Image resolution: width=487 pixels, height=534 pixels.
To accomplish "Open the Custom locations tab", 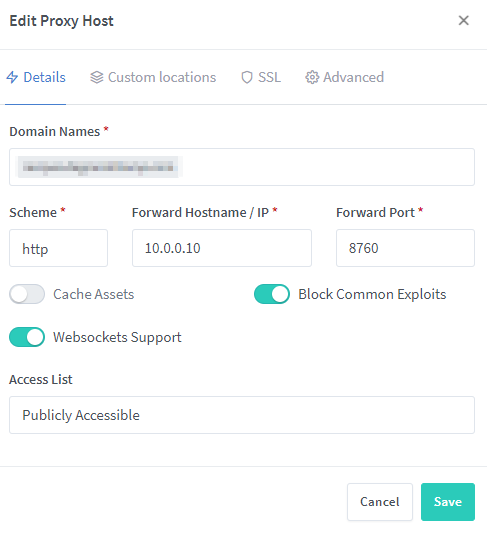I will click(153, 77).
